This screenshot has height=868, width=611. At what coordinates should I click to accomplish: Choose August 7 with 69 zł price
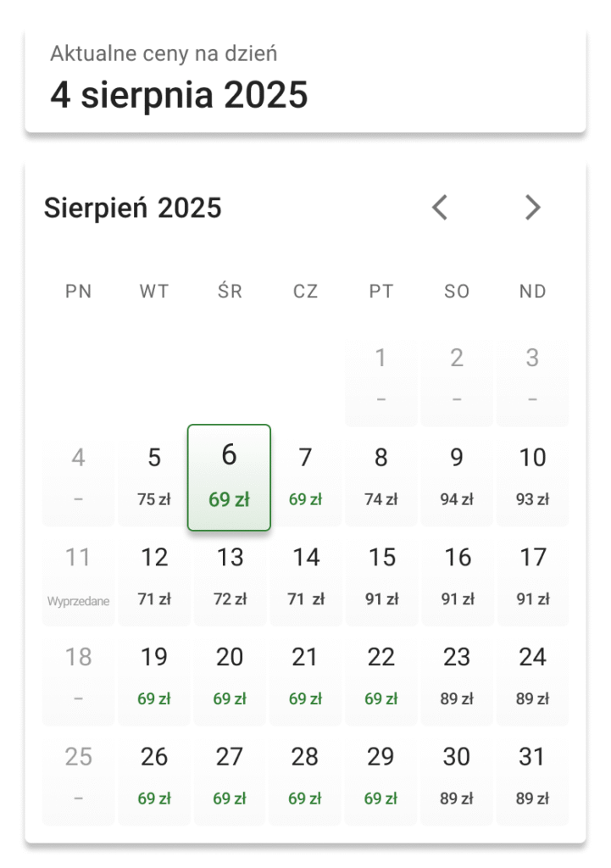coord(305,477)
